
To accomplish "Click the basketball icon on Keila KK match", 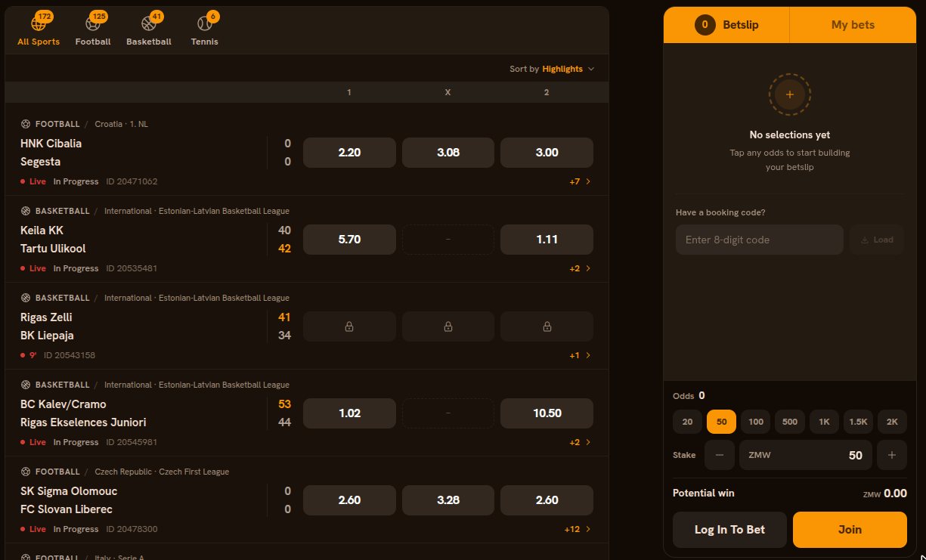I will (26, 211).
